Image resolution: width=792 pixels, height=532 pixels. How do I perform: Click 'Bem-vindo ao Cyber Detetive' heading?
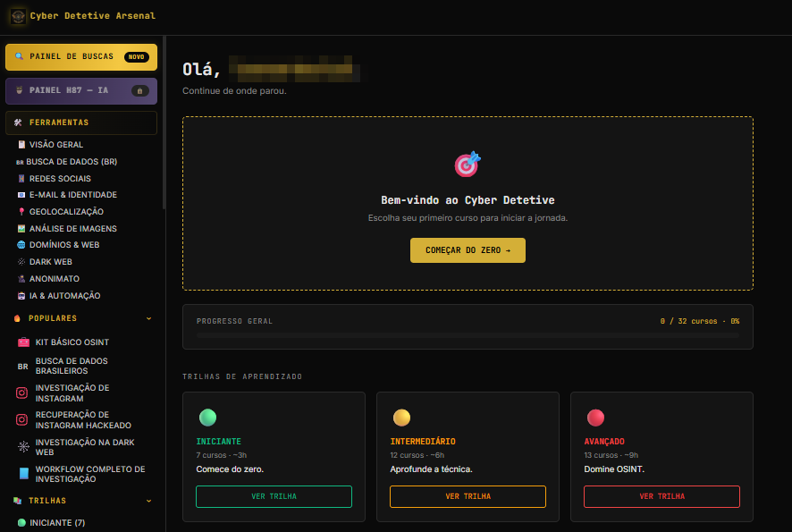(x=468, y=200)
